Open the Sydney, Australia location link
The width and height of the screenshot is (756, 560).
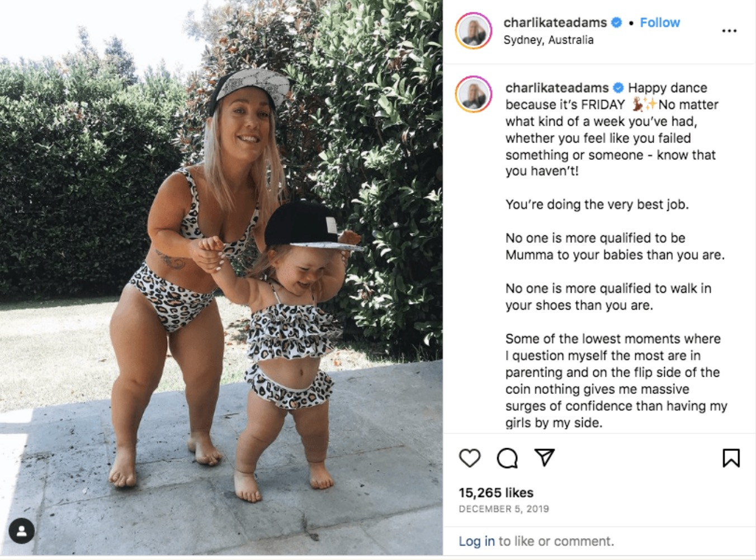[x=548, y=40]
